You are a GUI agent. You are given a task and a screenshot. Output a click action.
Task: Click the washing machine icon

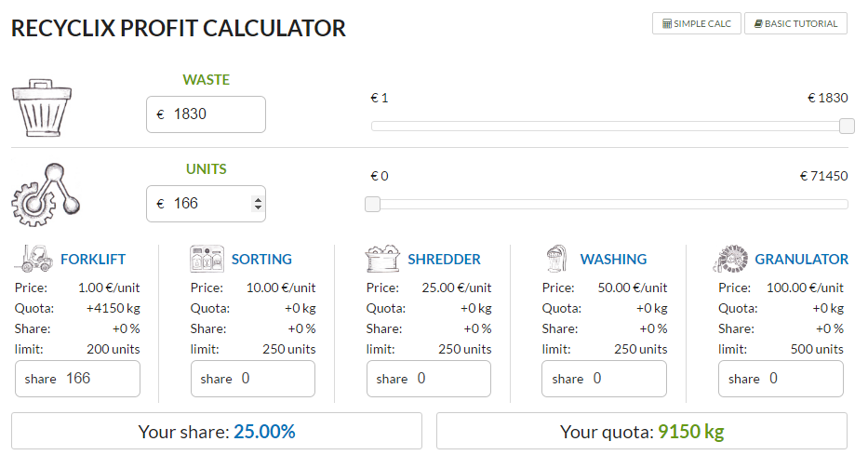click(558, 259)
